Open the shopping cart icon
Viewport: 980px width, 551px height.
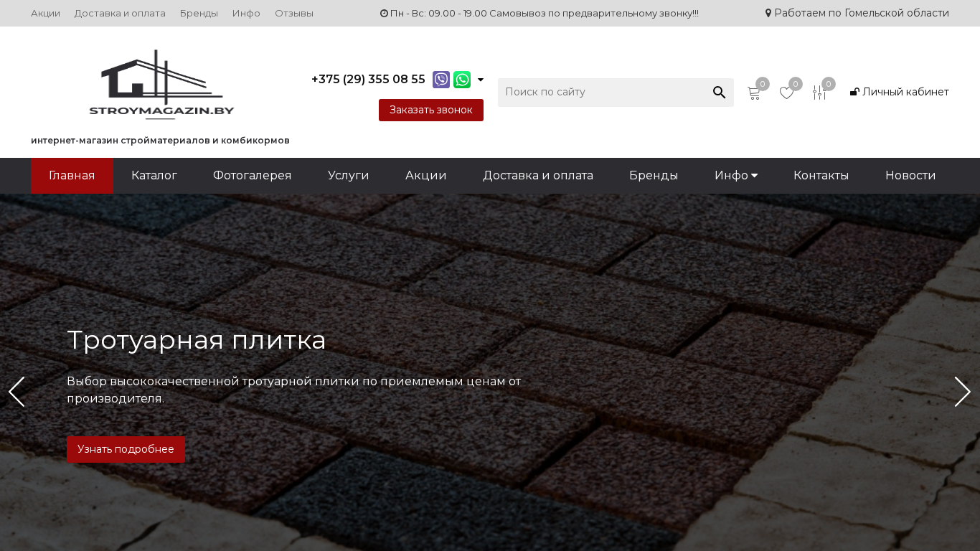click(x=753, y=93)
